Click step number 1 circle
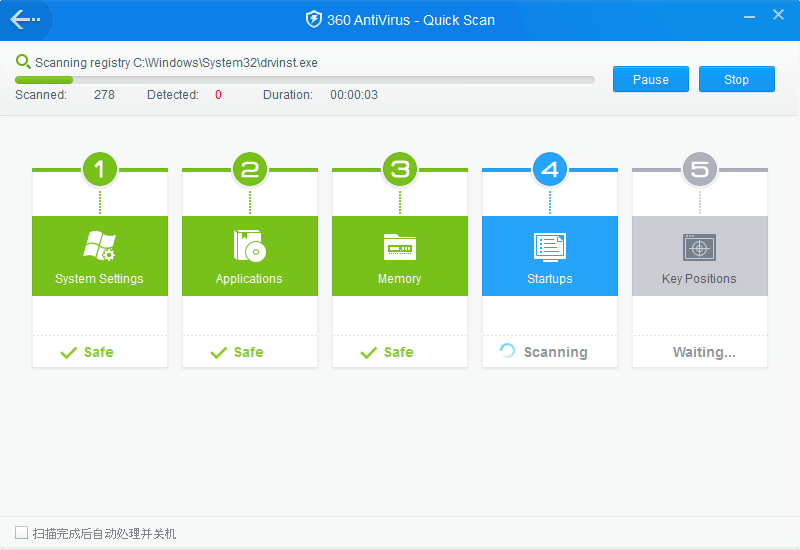 pos(100,169)
